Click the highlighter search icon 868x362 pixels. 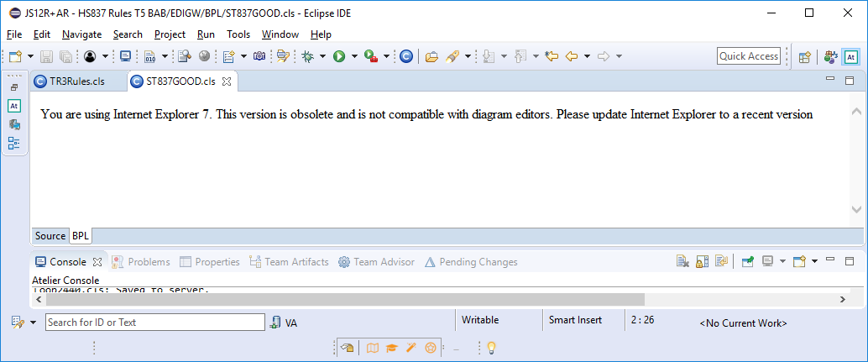[x=452, y=56]
